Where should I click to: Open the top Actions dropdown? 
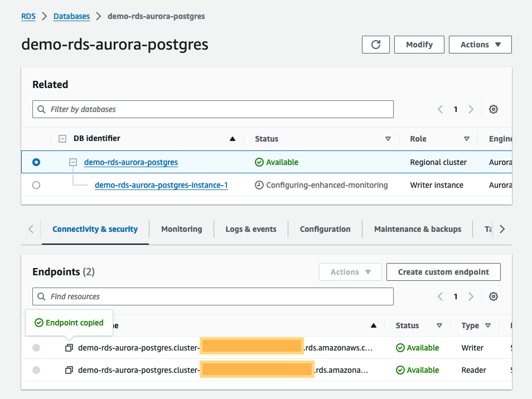coord(480,45)
